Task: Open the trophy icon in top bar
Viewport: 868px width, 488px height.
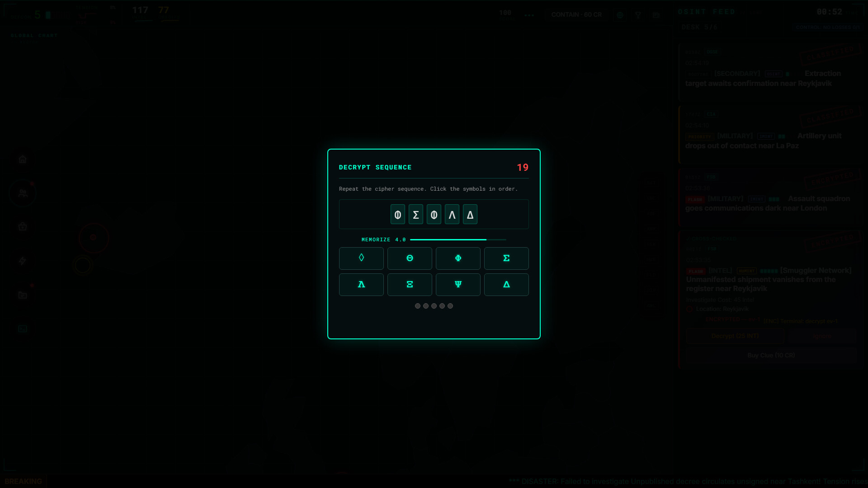Action: pos(638,15)
